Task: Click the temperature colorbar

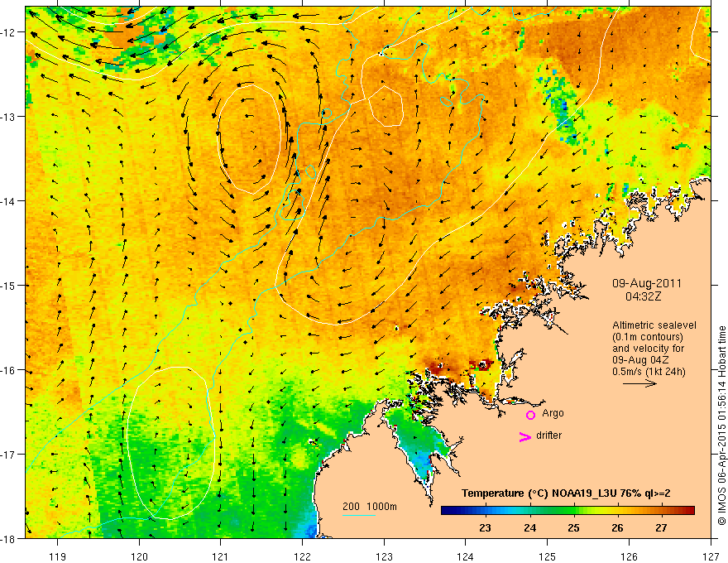Action: coord(568,510)
